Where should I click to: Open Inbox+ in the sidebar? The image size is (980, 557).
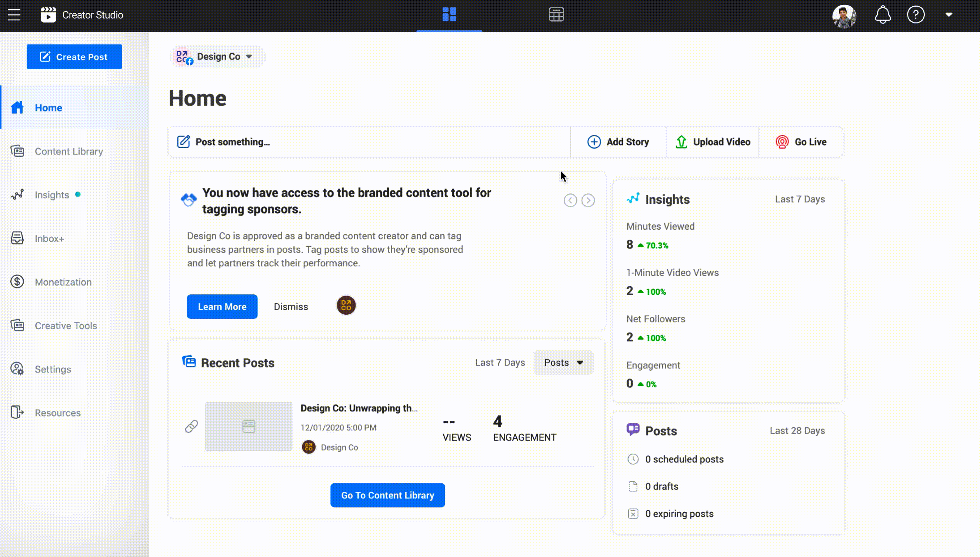[49, 239]
